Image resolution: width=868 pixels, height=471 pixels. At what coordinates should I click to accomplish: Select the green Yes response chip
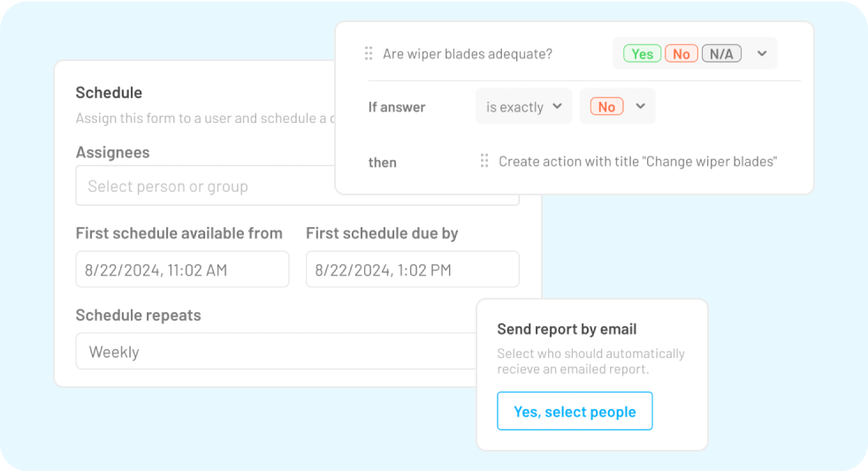coord(642,54)
